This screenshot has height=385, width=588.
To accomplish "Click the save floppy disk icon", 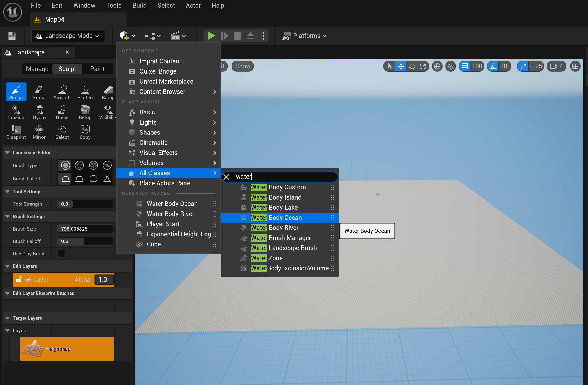I will [12, 36].
